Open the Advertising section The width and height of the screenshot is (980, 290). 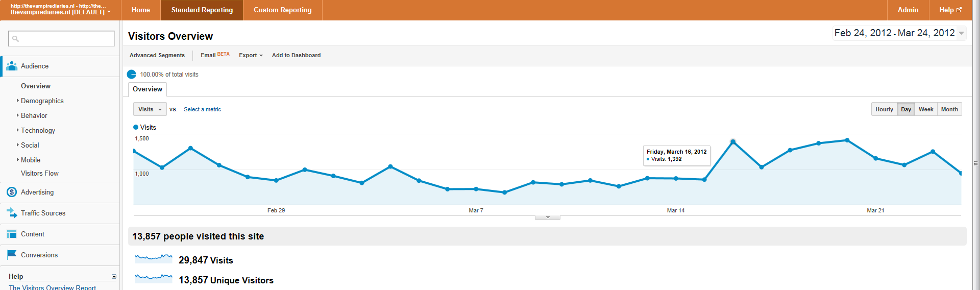tap(60, 192)
